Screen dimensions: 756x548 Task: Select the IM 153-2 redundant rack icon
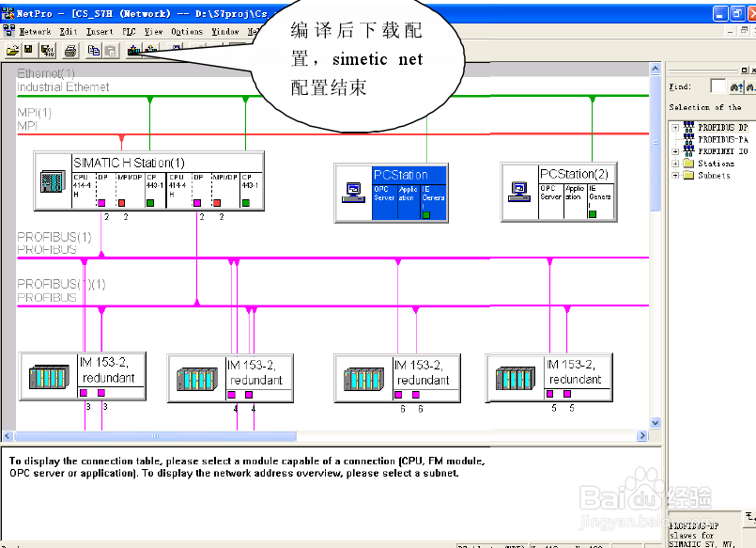coord(47,376)
